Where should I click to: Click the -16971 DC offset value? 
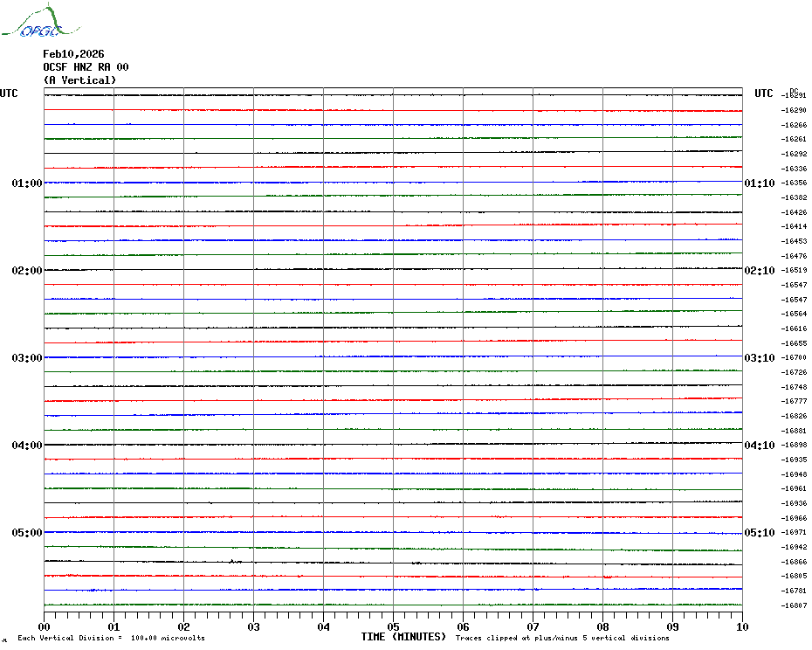(x=794, y=532)
